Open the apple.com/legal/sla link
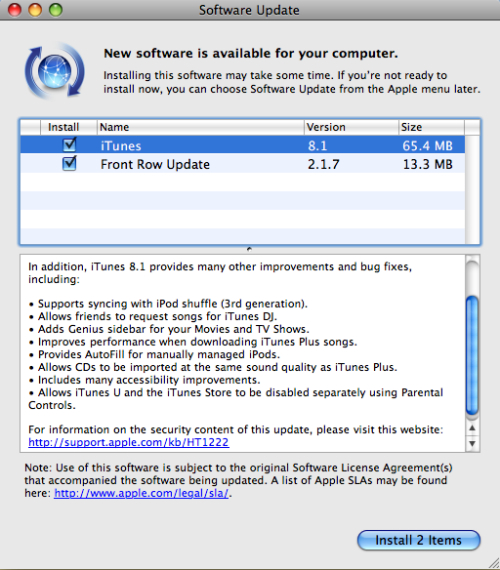 141,493
